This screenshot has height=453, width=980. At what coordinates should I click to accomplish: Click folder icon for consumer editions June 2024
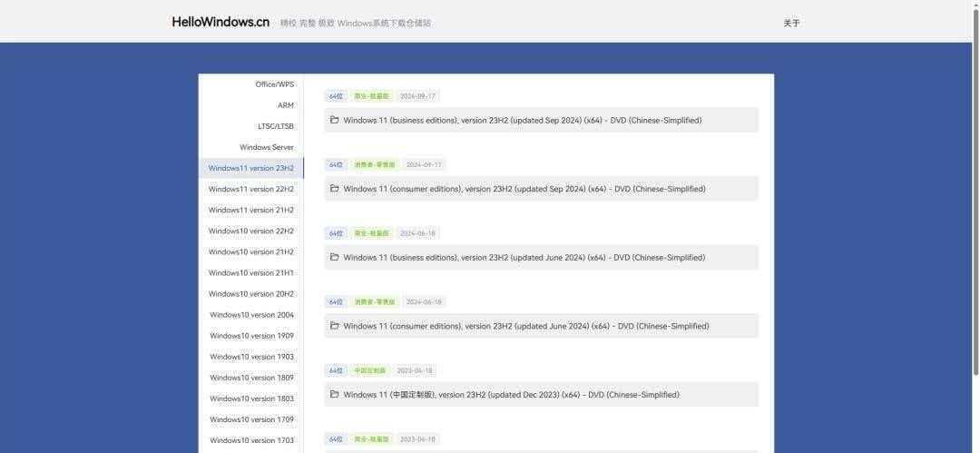coord(335,326)
